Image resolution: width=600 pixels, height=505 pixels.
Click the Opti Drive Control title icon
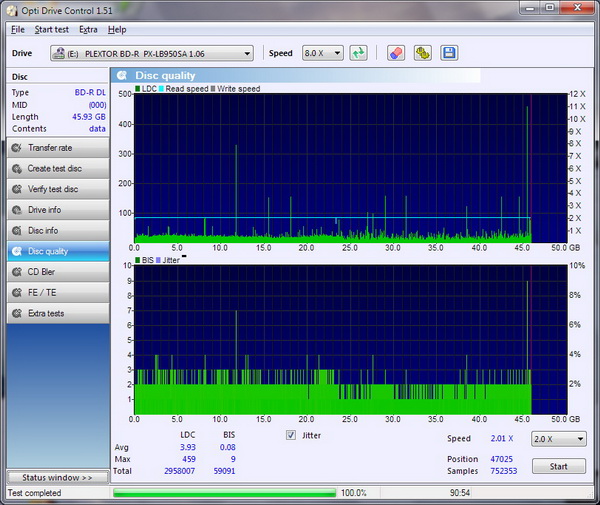point(11,10)
